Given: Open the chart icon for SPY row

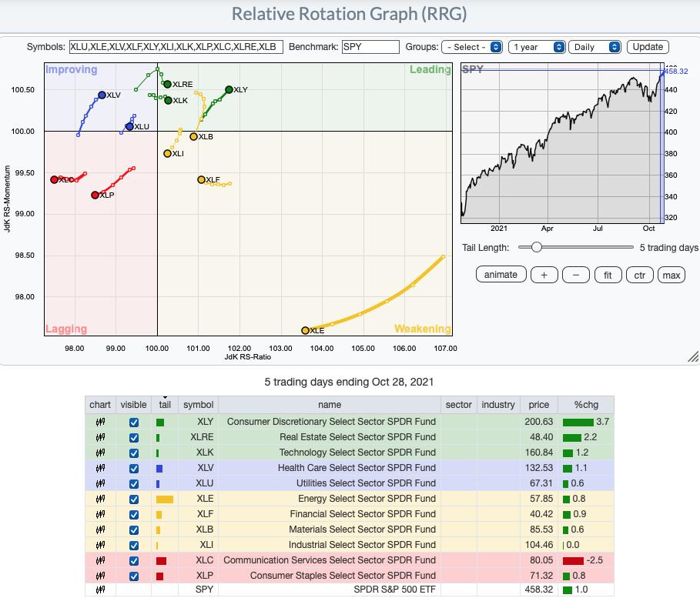Looking at the screenshot, I should [100, 590].
